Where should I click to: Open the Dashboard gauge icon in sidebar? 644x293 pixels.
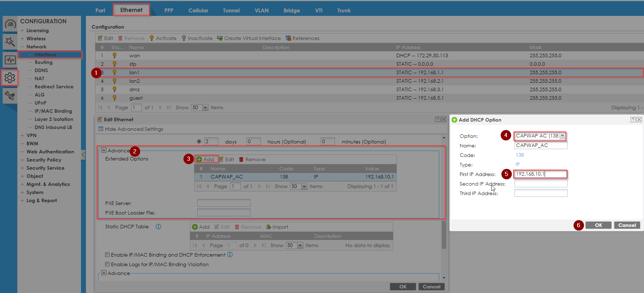pos(10,24)
